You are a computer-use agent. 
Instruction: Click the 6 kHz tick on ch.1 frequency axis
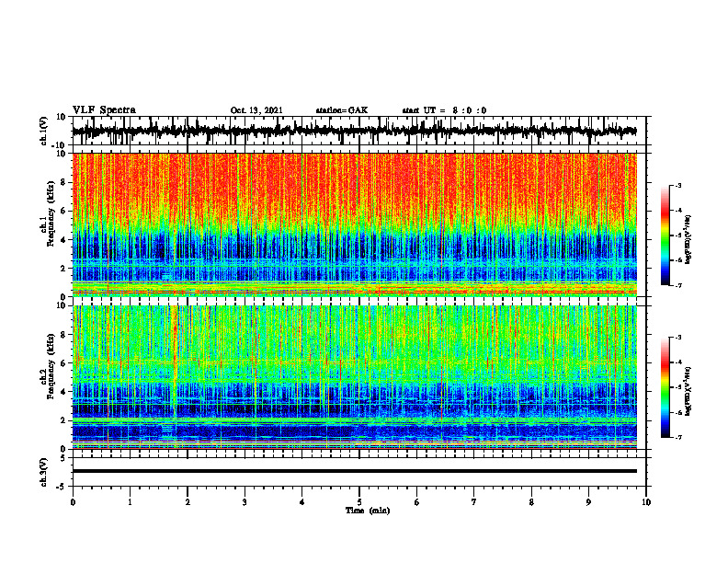click(63, 212)
